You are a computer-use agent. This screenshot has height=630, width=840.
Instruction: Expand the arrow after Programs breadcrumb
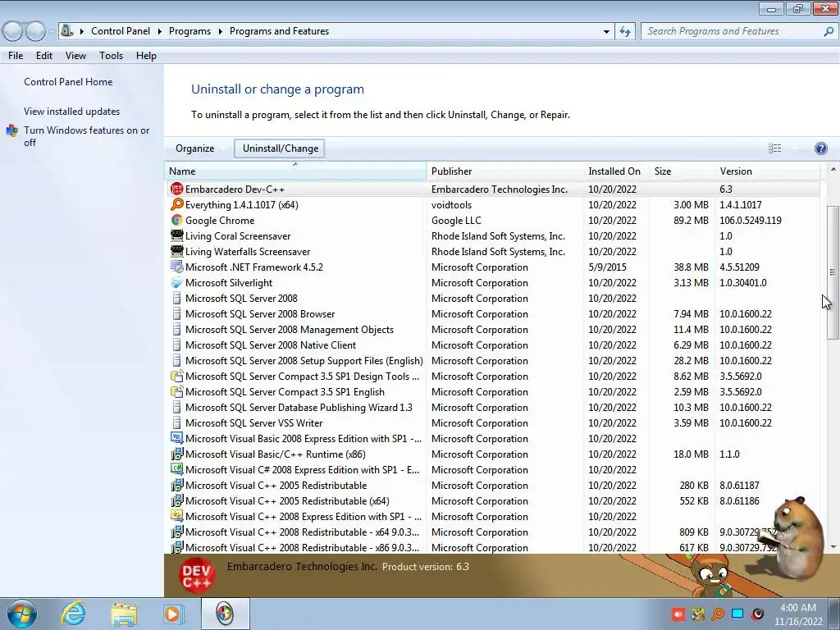tap(220, 31)
